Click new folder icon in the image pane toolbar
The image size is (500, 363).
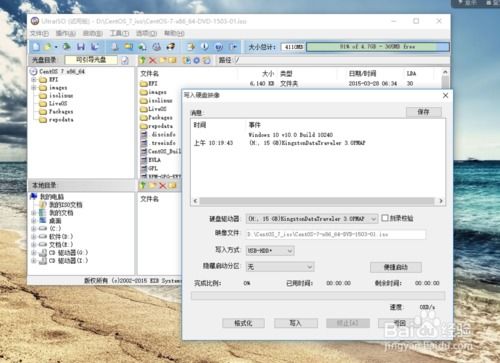pos(163,60)
